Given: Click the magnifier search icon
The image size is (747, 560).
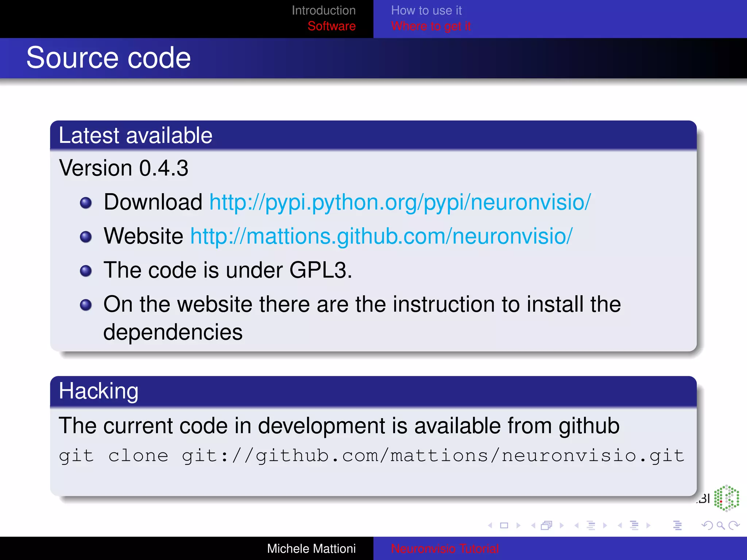Looking at the screenshot, I should coord(720,525).
